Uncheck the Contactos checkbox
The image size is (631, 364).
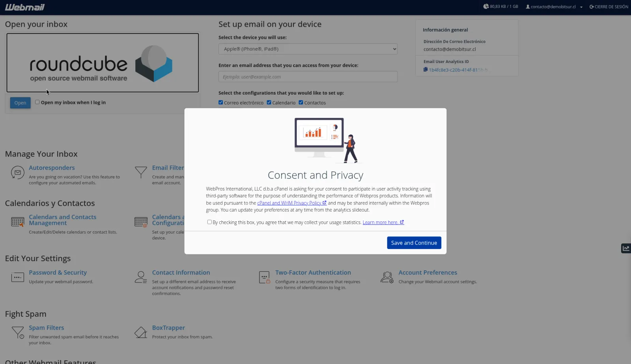[x=301, y=102]
